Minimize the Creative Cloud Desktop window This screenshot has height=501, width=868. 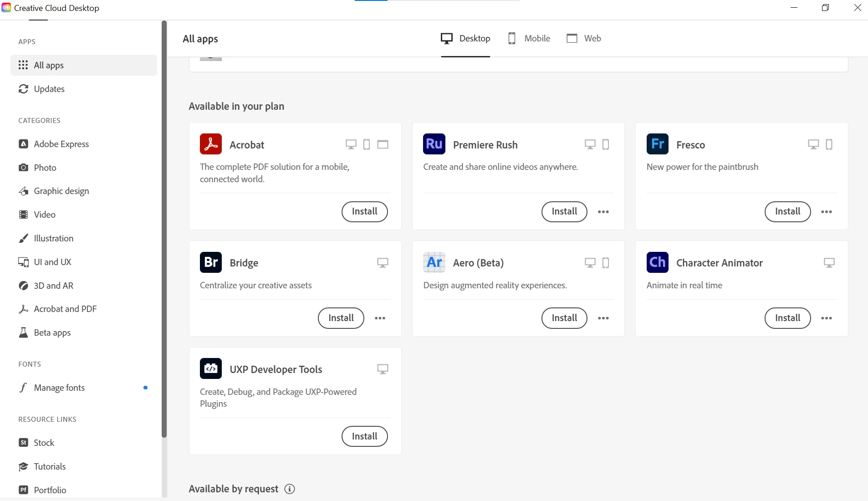(794, 8)
